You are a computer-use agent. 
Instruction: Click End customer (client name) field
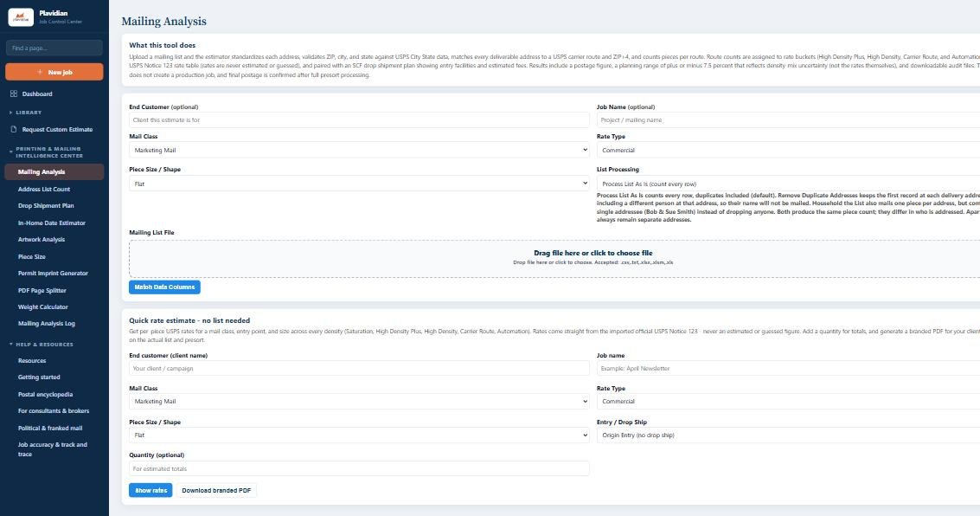coord(359,369)
